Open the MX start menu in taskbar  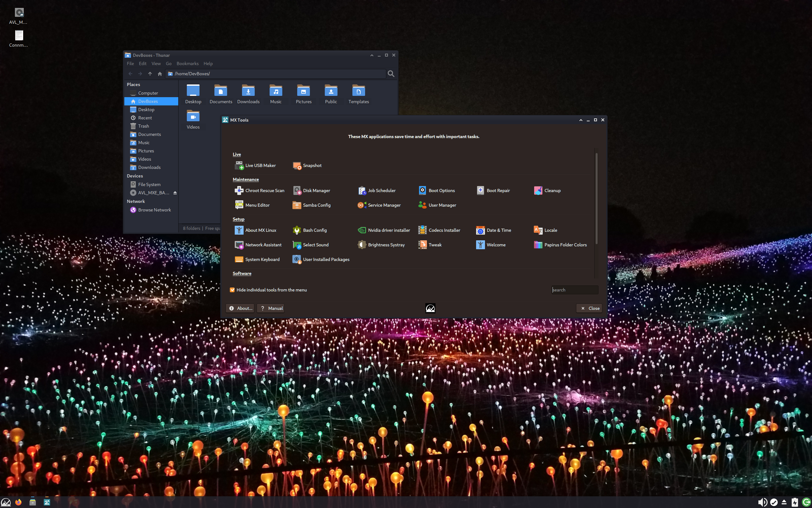[6, 502]
